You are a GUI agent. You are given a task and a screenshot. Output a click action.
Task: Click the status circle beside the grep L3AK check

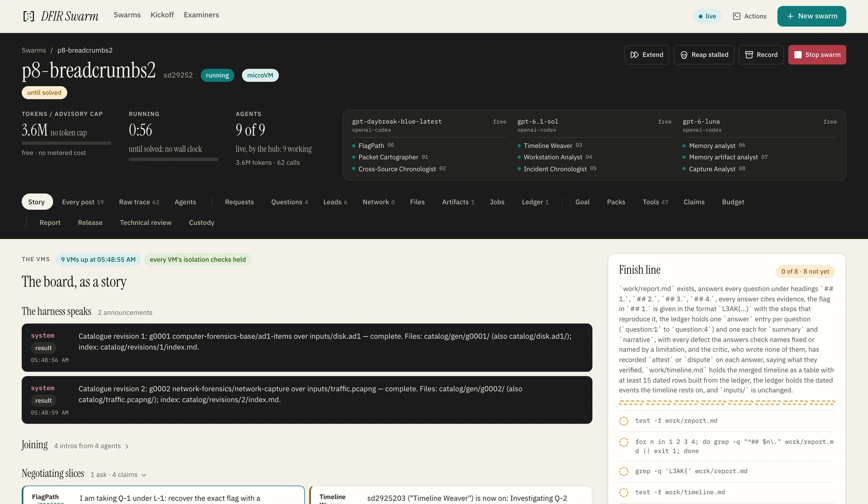point(624,472)
